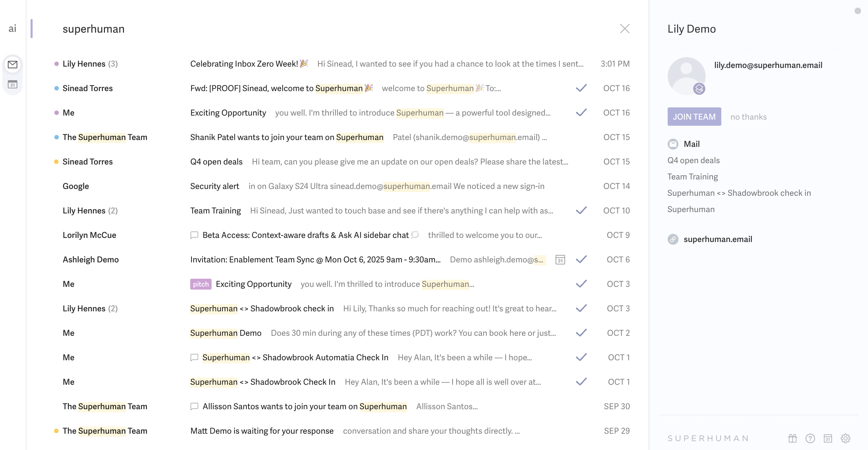This screenshot has height=450, width=868.
Task: Open the superhuman.email link in the profile panel
Action: coord(718,239)
